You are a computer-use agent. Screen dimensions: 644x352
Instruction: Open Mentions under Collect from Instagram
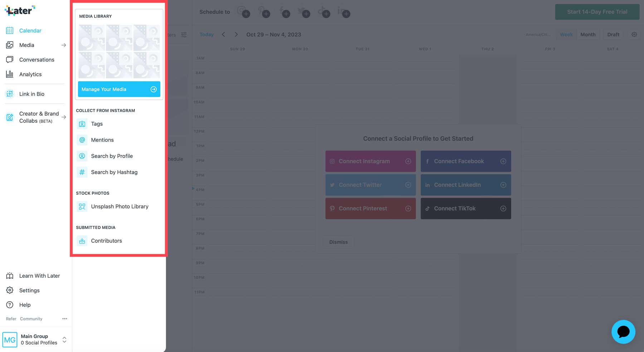pyautogui.click(x=102, y=140)
